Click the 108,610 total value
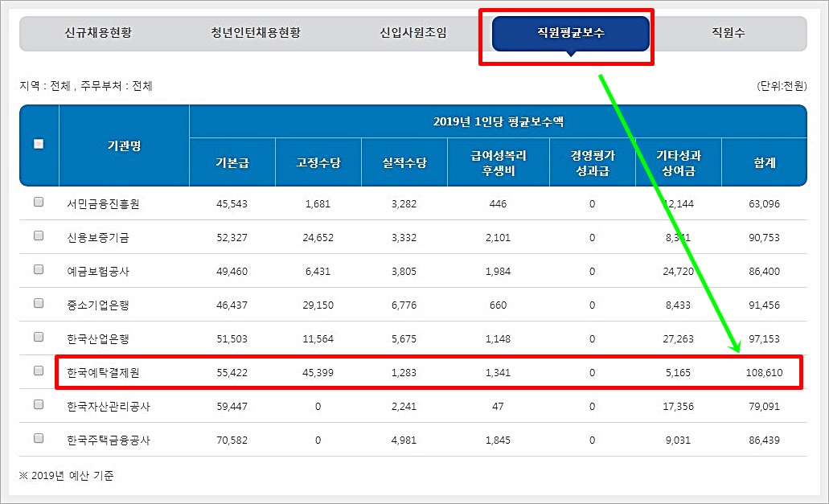The image size is (829, 504). [x=764, y=373]
